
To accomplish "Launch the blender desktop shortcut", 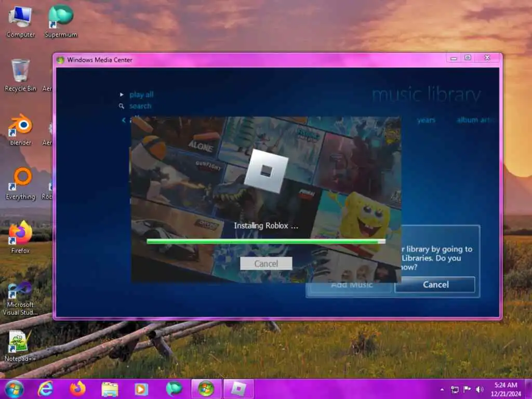I will tap(20, 130).
